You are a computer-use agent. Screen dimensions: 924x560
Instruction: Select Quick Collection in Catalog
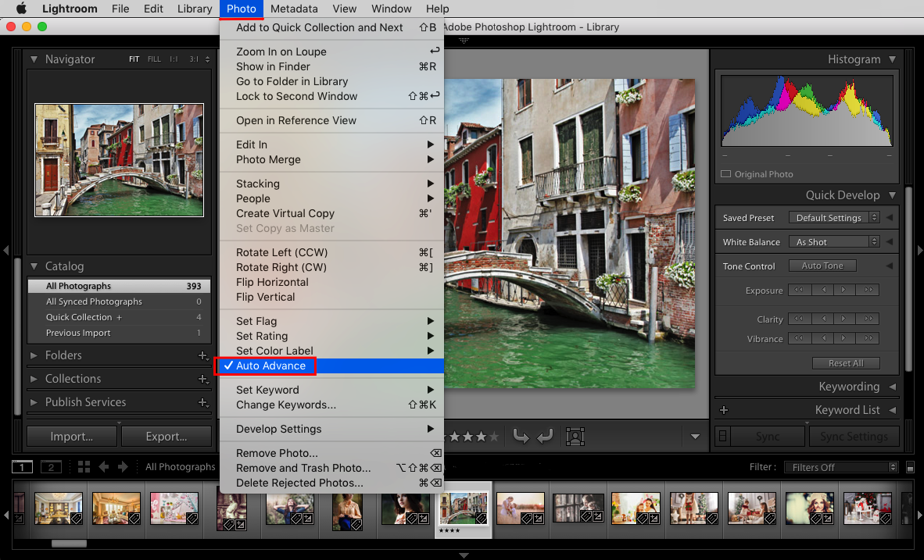click(119, 317)
